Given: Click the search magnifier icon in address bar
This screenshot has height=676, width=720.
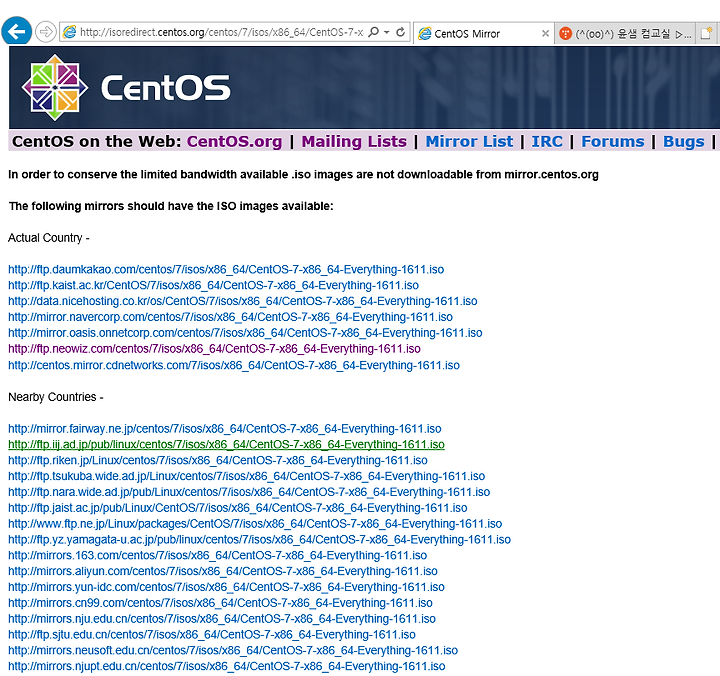Looking at the screenshot, I should click(374, 32).
